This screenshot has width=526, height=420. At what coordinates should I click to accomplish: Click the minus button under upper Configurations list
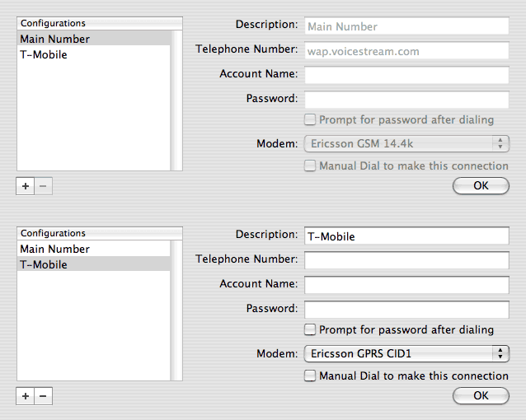(x=44, y=186)
